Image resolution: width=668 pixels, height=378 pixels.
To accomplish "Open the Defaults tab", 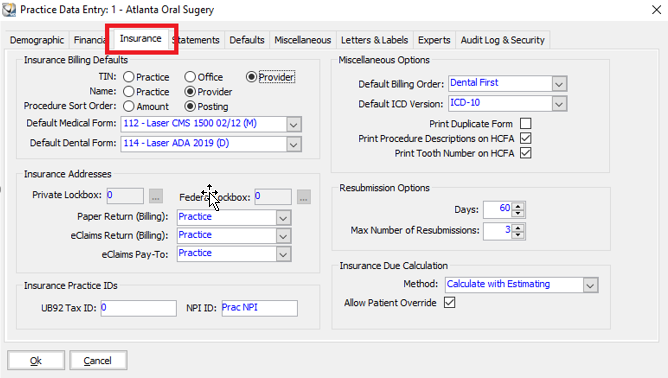I will [247, 40].
